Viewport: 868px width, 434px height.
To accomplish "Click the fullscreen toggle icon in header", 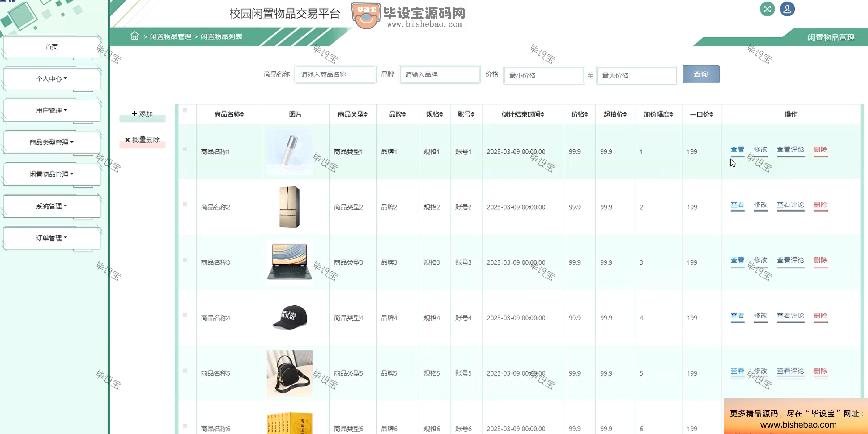I will (x=767, y=9).
